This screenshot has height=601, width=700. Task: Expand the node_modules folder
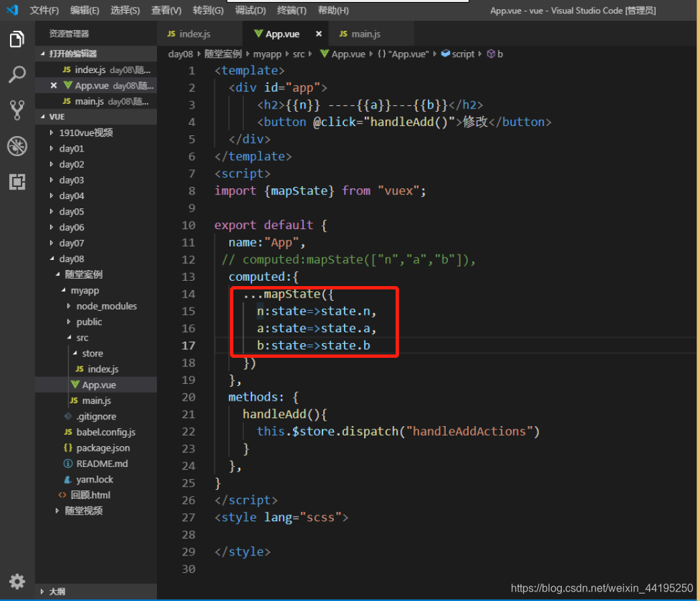pyautogui.click(x=96, y=306)
